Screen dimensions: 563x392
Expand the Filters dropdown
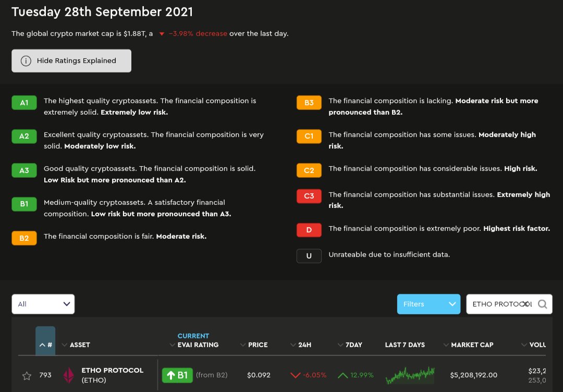[x=428, y=303]
